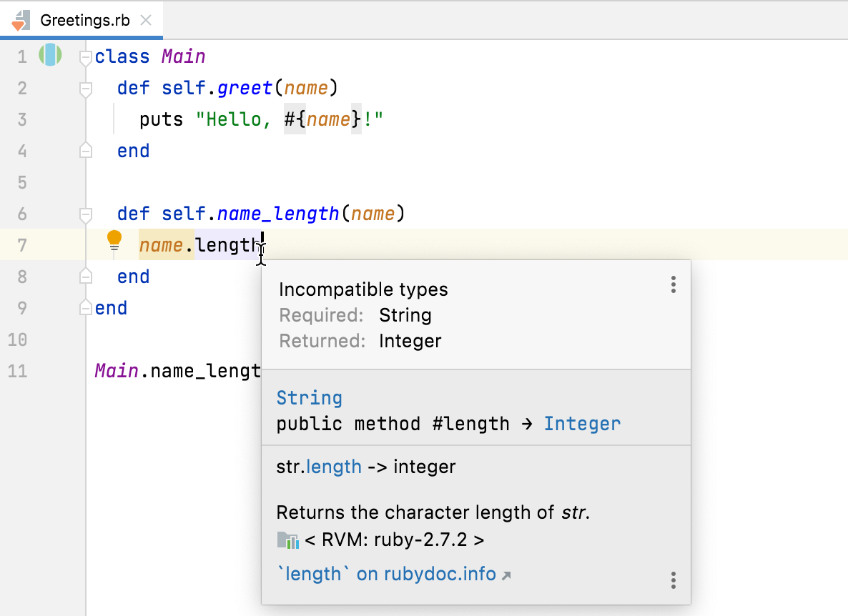The height and width of the screenshot is (616, 848).
Task: Collapse the name_length method with line 6 fold arrow
Action: coord(86,213)
